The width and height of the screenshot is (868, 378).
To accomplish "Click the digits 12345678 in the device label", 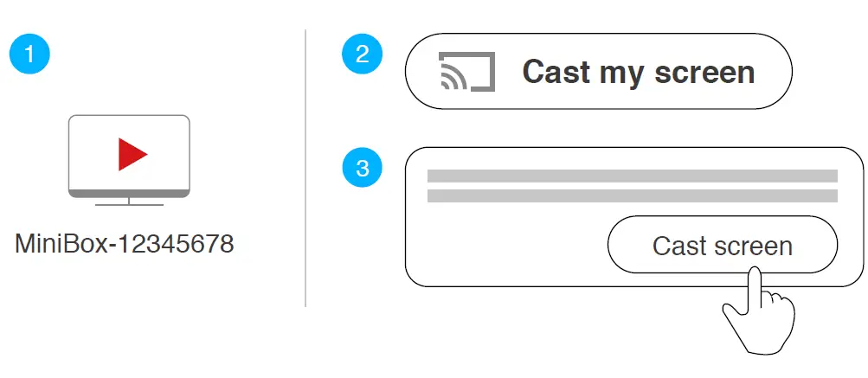I will click(177, 245).
